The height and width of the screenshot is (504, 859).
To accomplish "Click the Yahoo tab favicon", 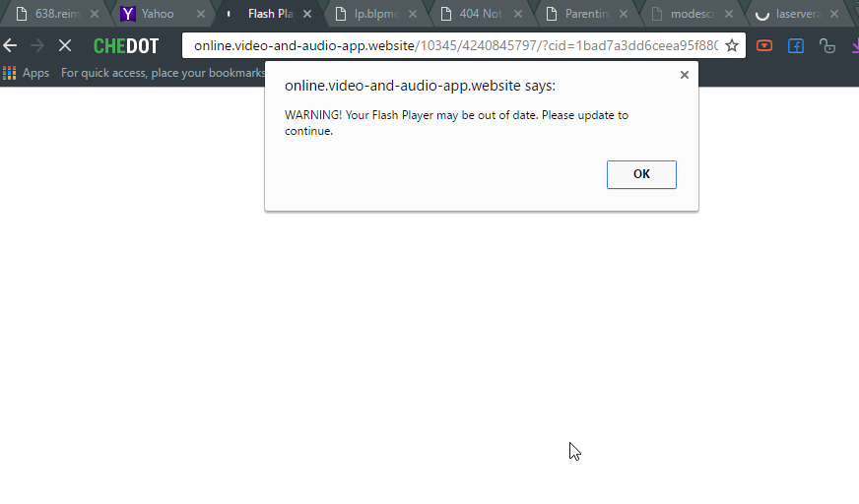I will point(128,14).
